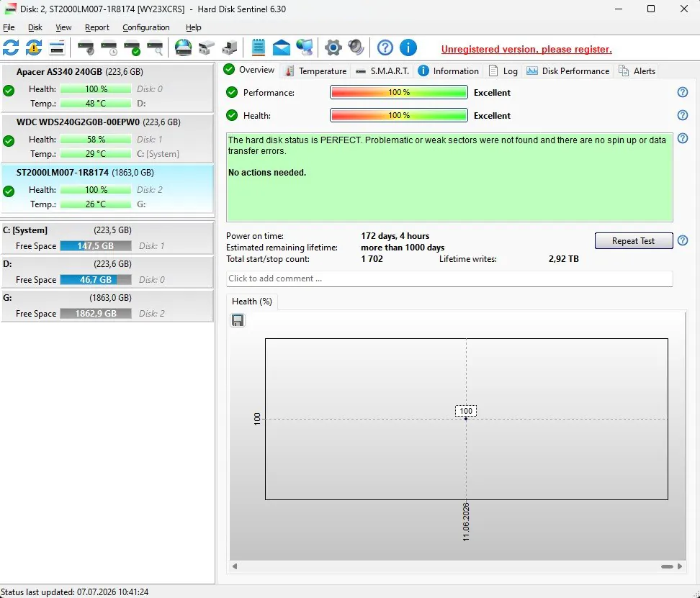The image size is (700, 598).
Task: Click the refresh icon with warning sign
Action: pos(34,47)
